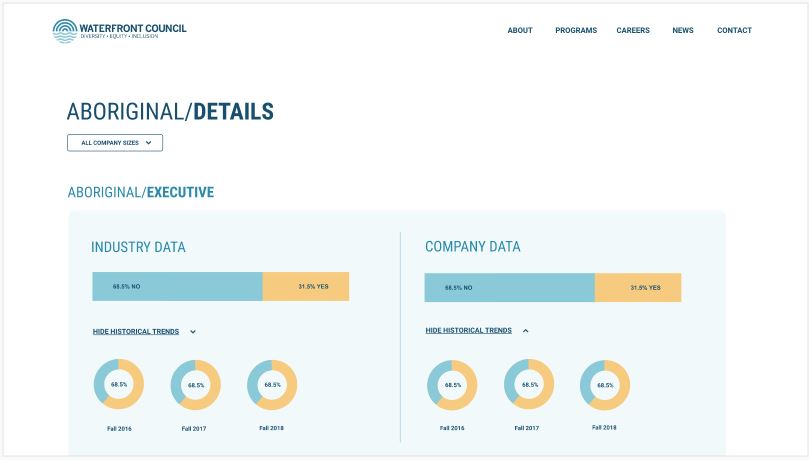Viewport: 809px width, 460px height.
Task: Click the Waterfront Council wave logo
Action: [x=64, y=31]
